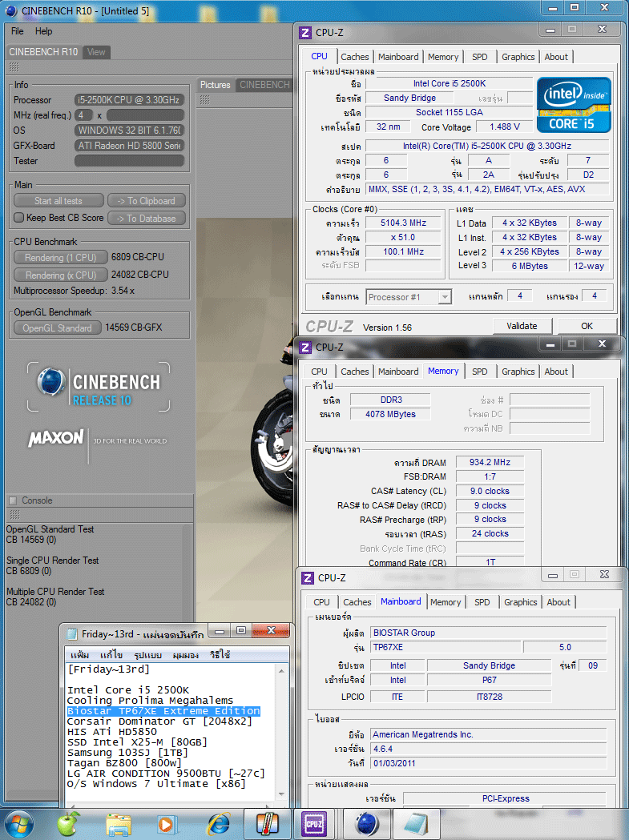Click the Cinebench sphere taskbar icon
The height and width of the screenshot is (840, 629).
367,825
